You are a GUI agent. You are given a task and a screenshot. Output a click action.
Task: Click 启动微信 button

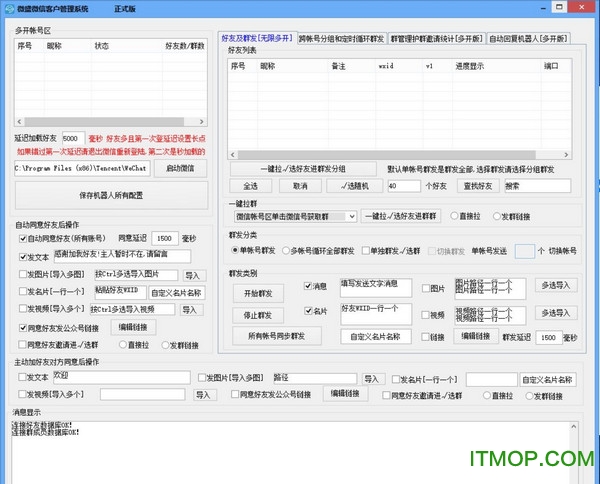(x=181, y=168)
